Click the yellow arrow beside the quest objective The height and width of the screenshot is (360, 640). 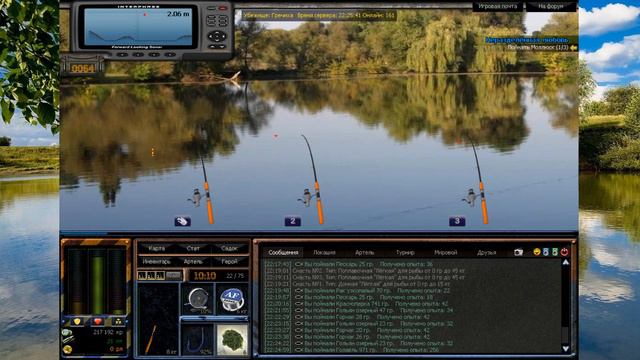point(573,48)
